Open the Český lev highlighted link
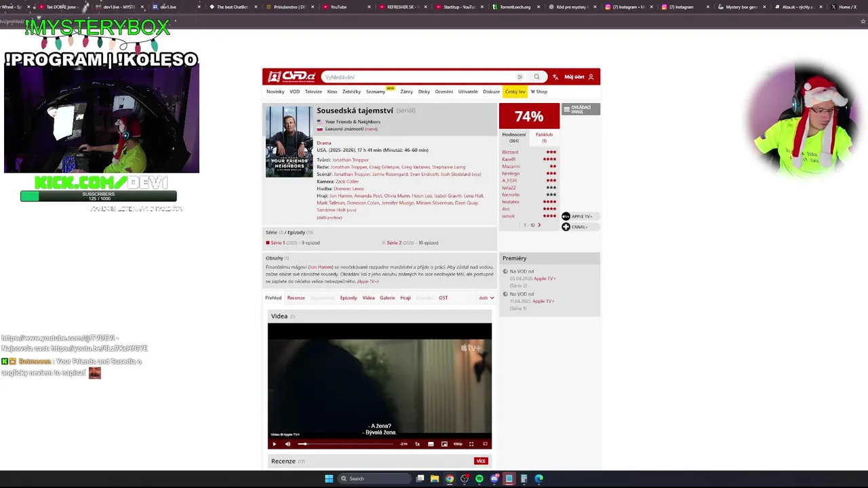Screen dimensions: 868x488 [515, 91]
